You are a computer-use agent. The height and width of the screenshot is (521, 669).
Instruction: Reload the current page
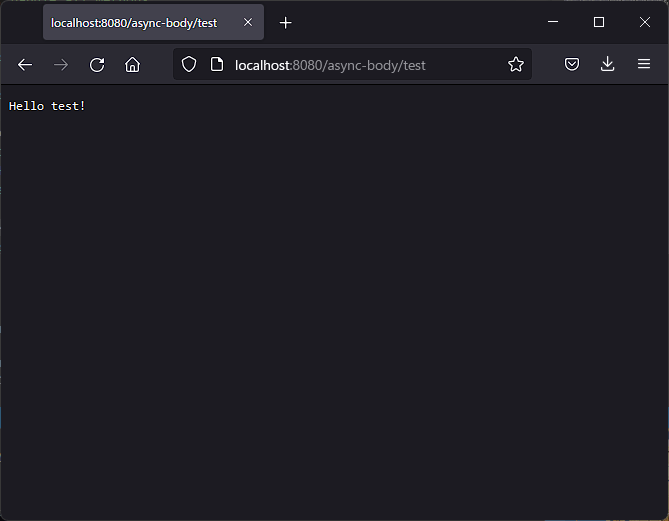coord(97,65)
